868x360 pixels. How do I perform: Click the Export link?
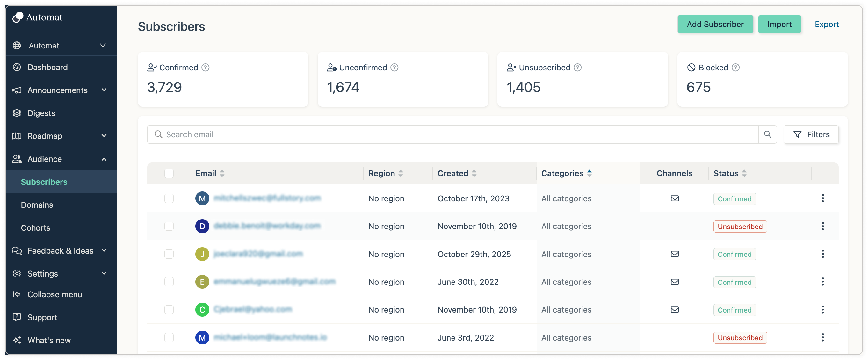click(826, 24)
